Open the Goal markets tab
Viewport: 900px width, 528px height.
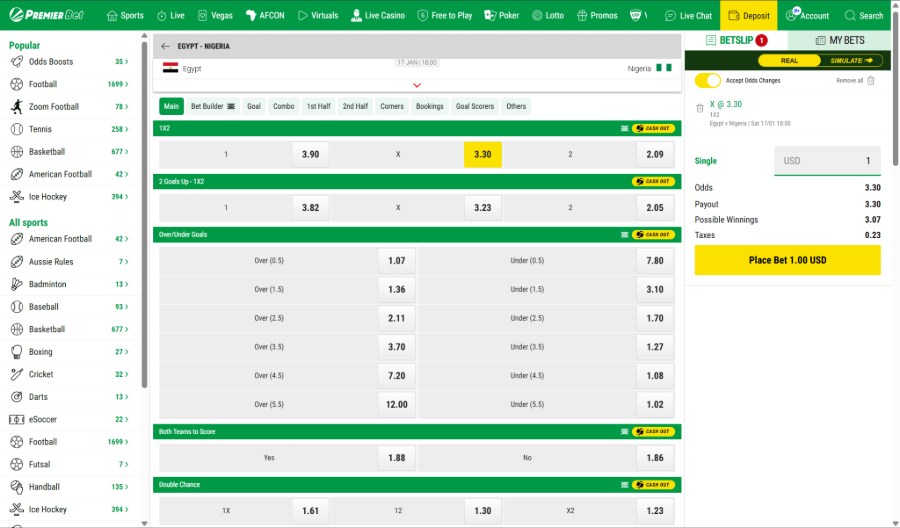(254, 106)
